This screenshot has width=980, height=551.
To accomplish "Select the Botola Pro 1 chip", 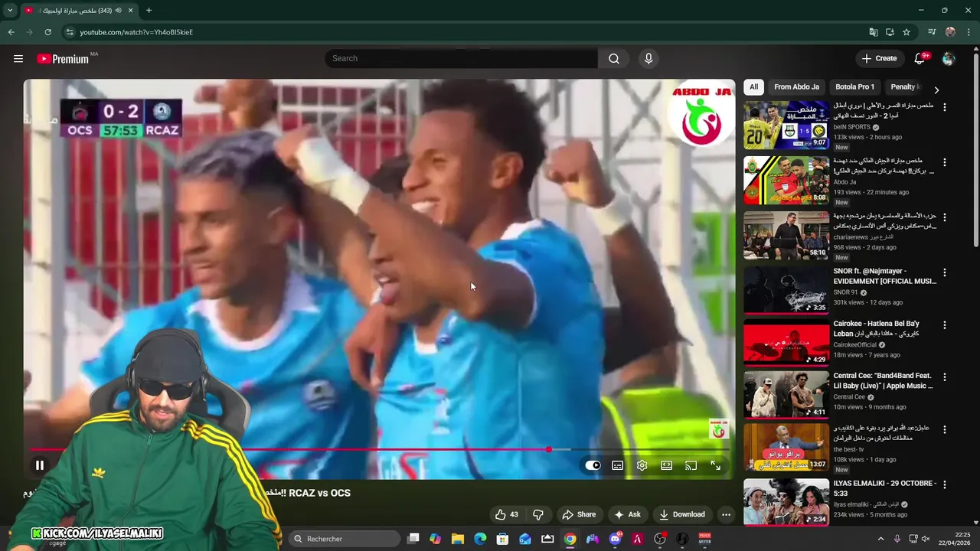I will [854, 87].
